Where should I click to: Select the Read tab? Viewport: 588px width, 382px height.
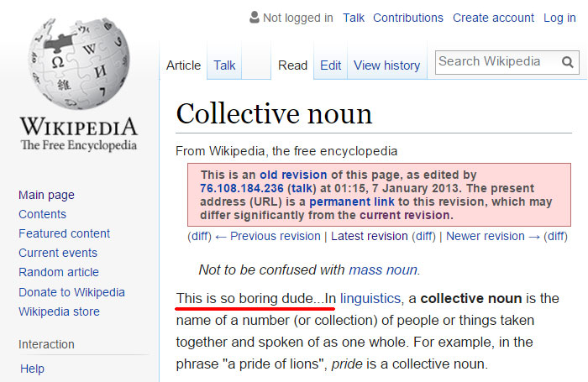292,65
